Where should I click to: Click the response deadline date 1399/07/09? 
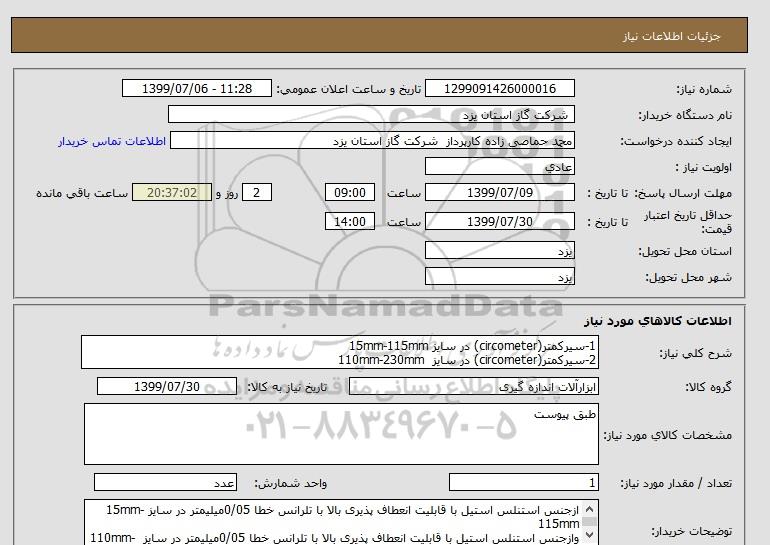coord(500,192)
